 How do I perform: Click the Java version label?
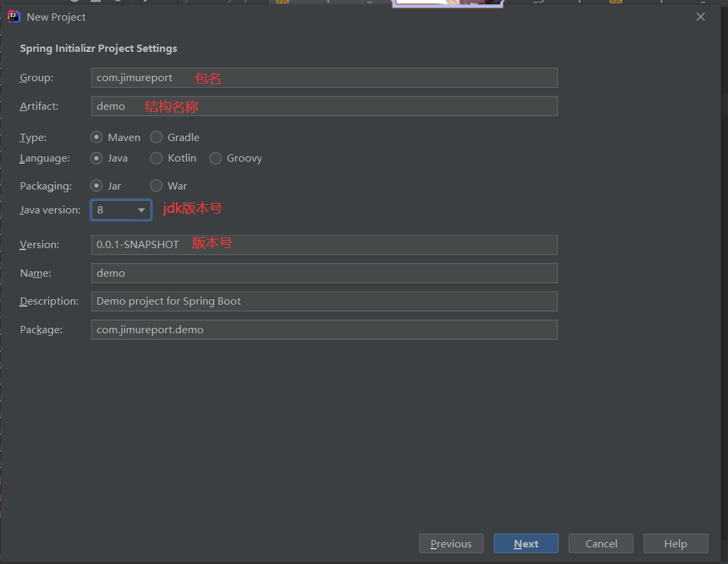click(x=50, y=210)
